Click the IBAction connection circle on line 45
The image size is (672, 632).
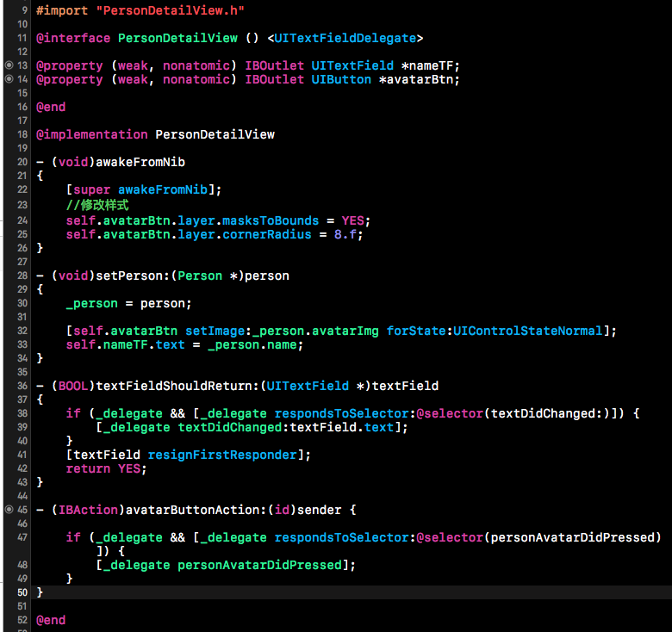9,509
